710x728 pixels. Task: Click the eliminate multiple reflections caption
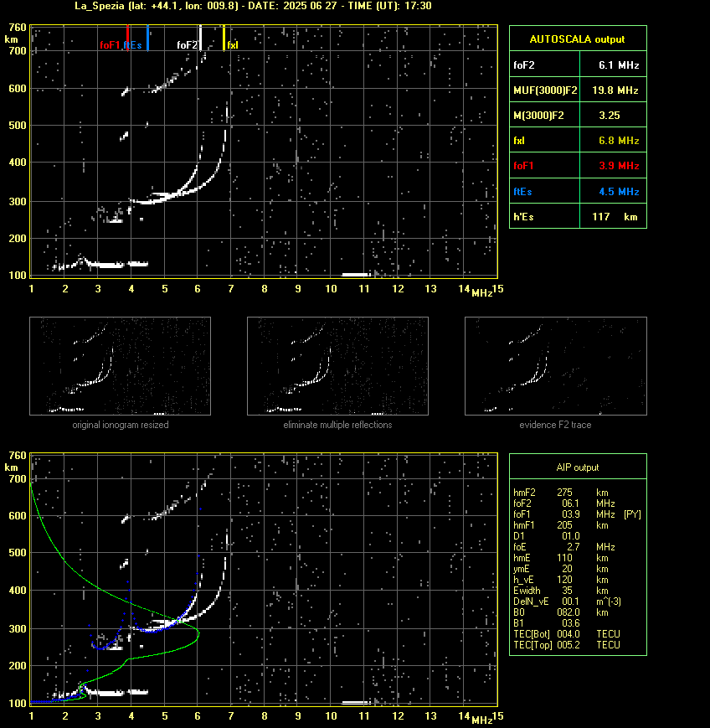click(337, 425)
